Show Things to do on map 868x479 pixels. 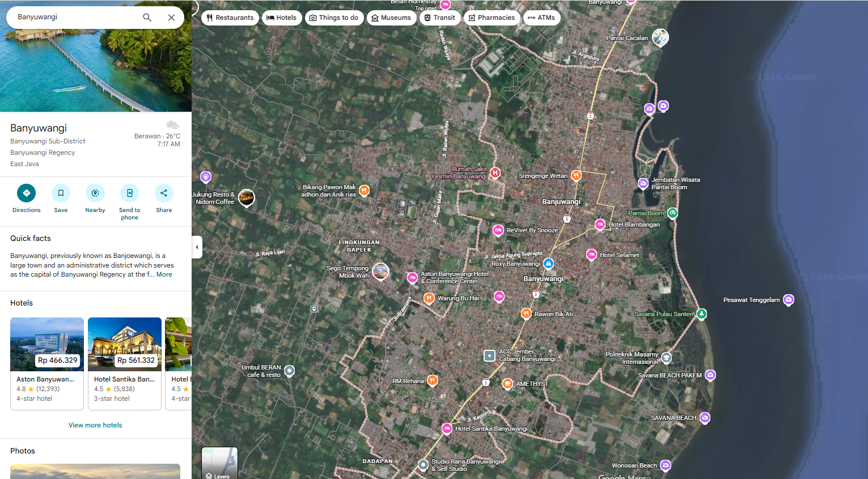coord(334,18)
